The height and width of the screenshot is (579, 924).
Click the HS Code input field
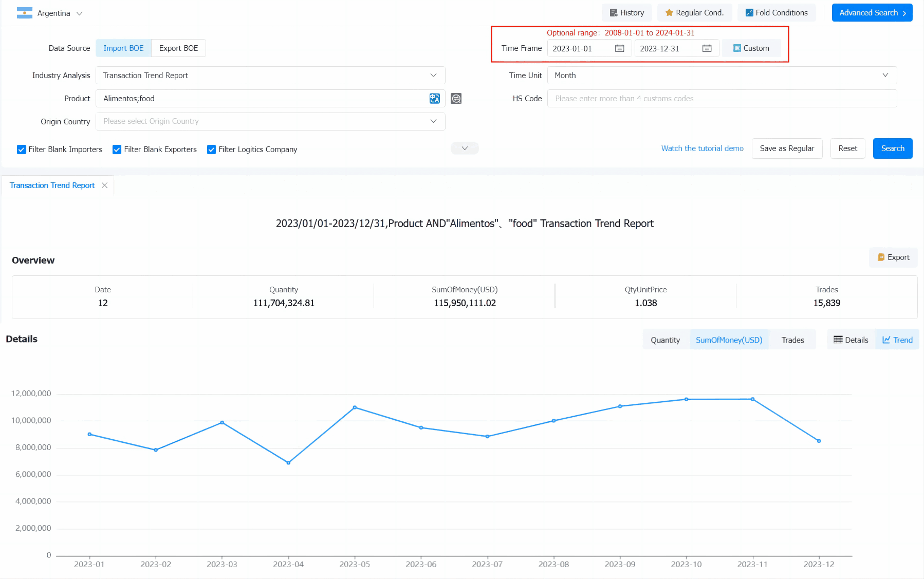(722, 99)
